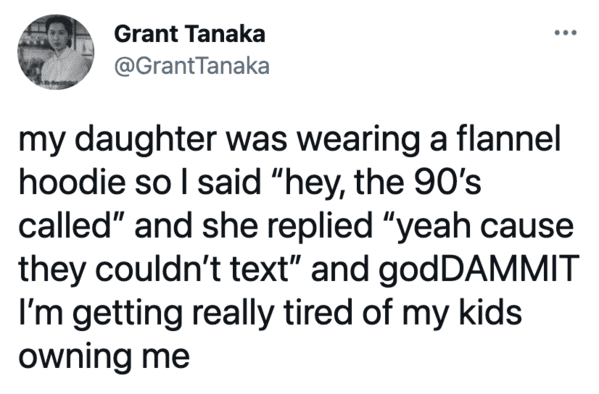Click the word "godDAMMIT" in the tweet
Image resolution: width=599 pixels, height=394 pixels.
[479, 269]
